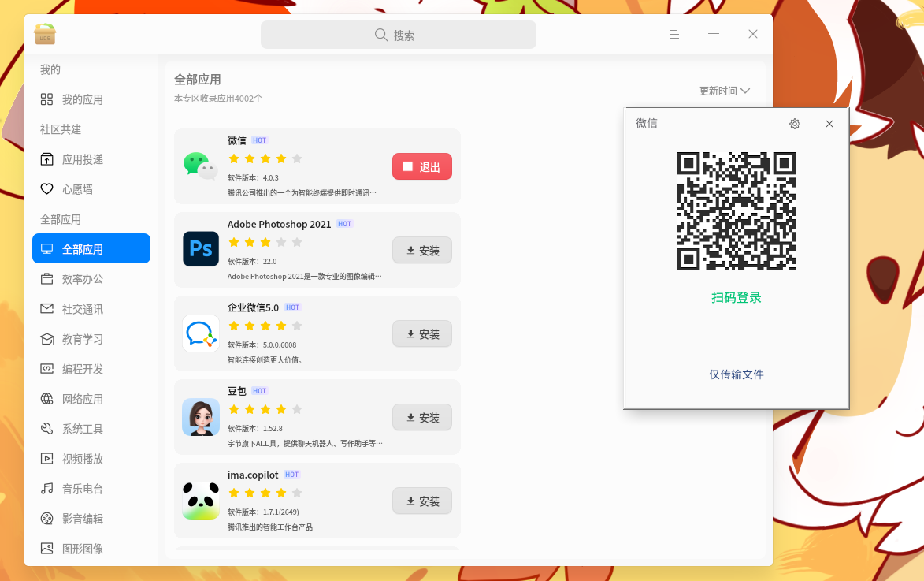Install Adobe Photoshop 2021
This screenshot has width=924, height=581.
422,250
